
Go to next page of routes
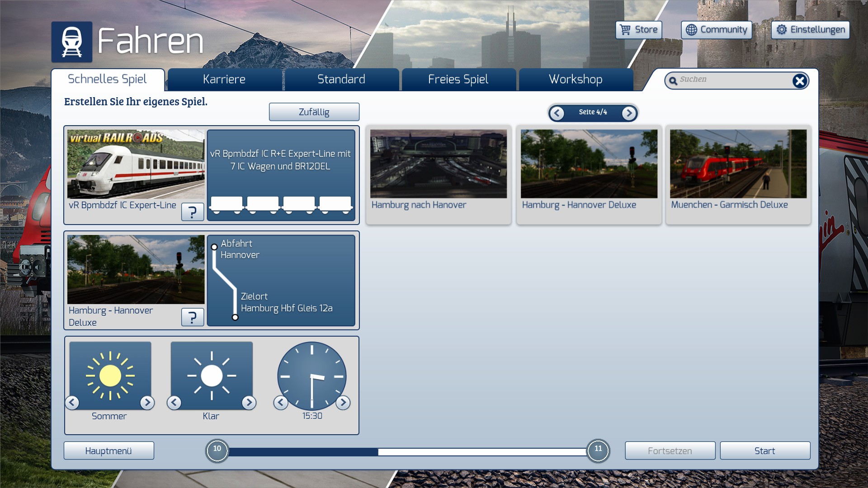[629, 113]
